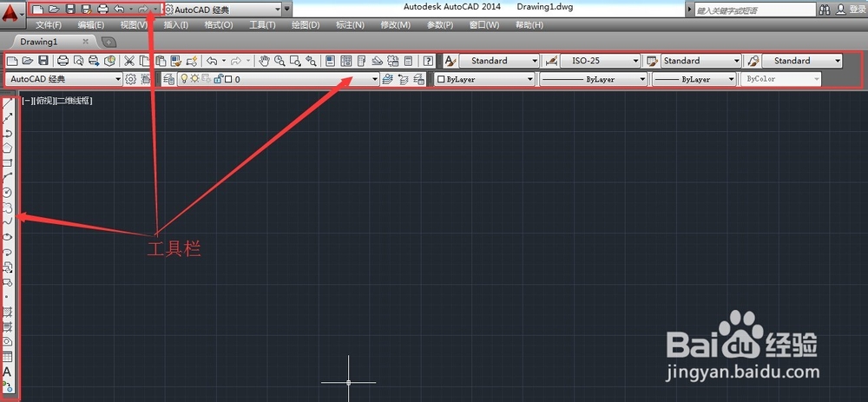Click layer 0 color square in layer list
868x402 pixels.
228,80
